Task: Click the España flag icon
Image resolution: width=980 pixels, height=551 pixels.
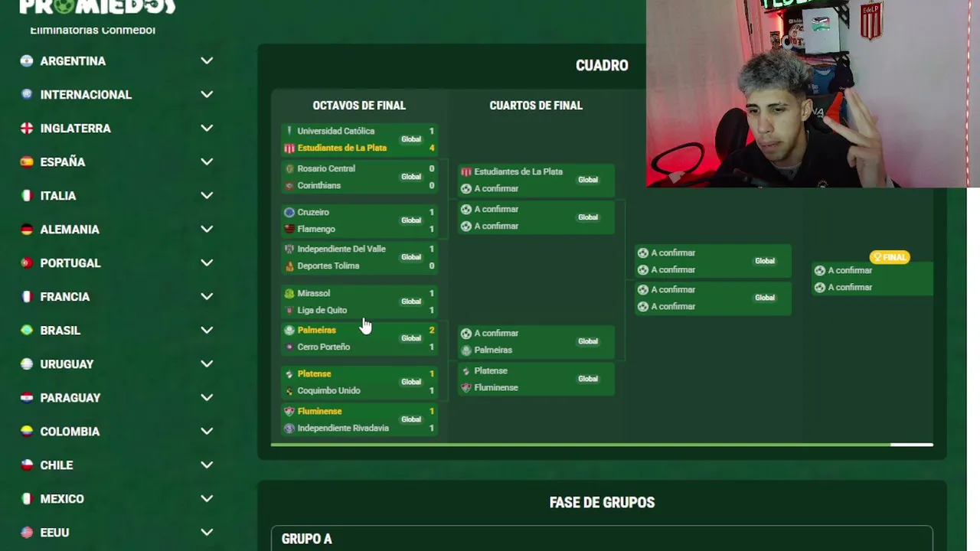Action: [27, 162]
